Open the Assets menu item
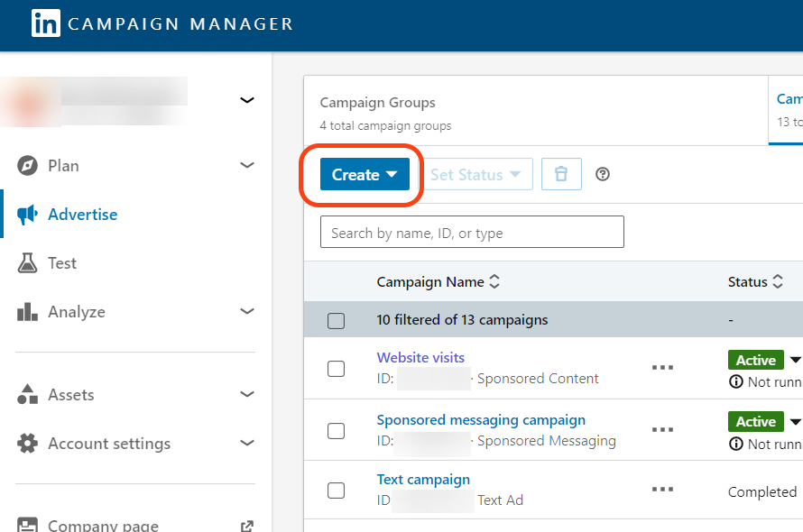The image size is (803, 532). click(x=70, y=395)
